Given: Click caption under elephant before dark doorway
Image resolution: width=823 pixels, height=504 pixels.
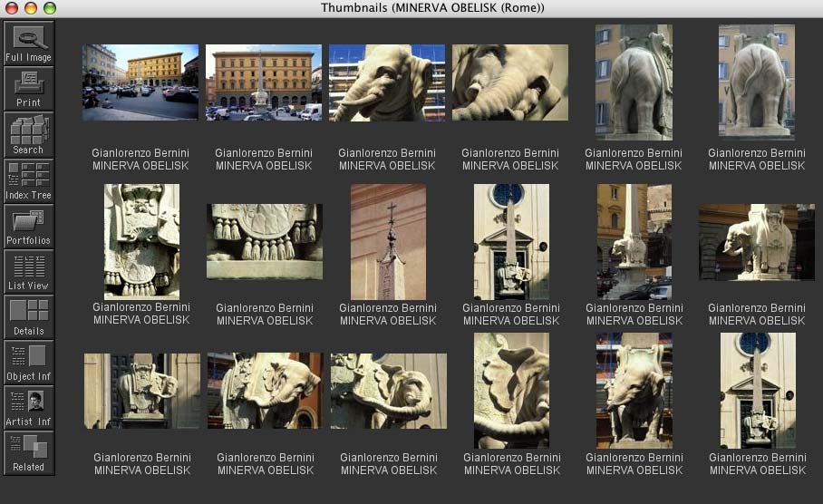Looking at the screenshot, I should pos(141,463).
